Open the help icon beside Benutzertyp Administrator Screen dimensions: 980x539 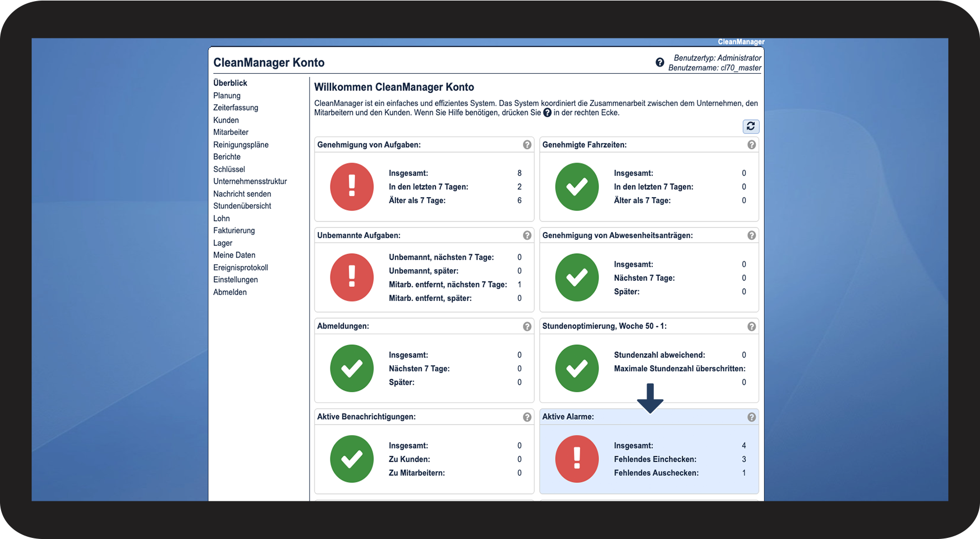pyautogui.click(x=659, y=63)
